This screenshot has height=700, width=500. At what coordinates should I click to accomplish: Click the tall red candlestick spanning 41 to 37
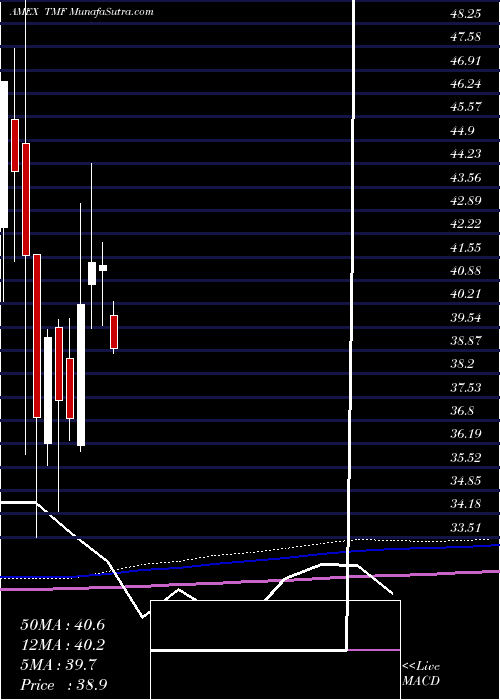click(37, 336)
